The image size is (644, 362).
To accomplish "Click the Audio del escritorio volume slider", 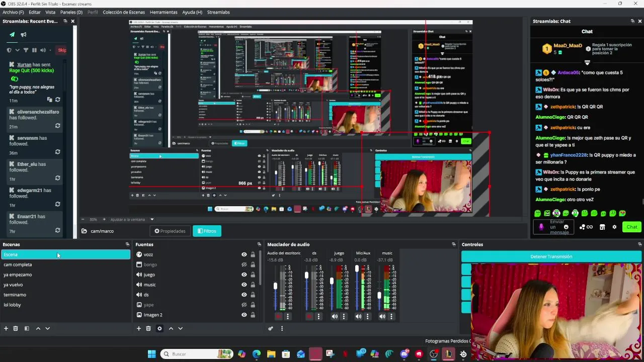I will [275, 288].
